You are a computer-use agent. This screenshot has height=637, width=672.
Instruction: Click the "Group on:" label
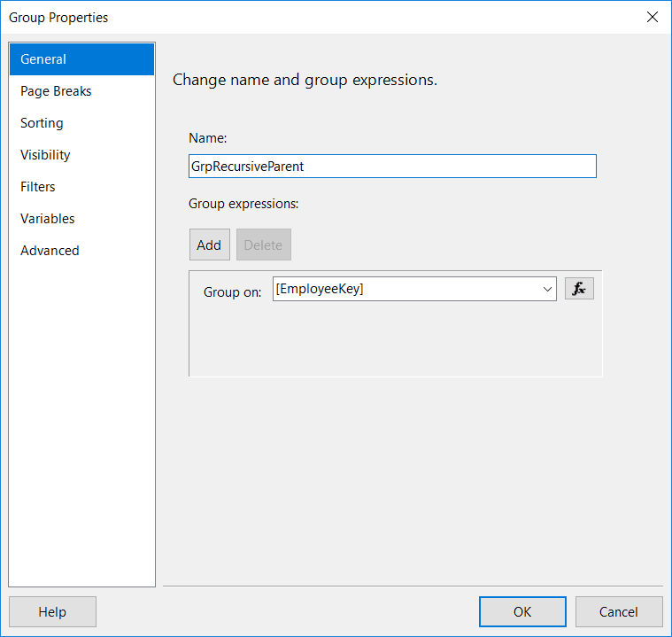(x=232, y=292)
